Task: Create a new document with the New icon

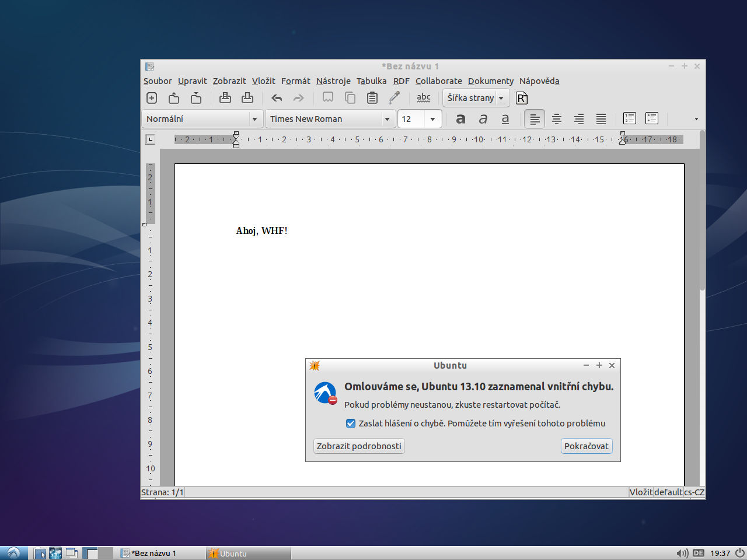Action: click(152, 98)
